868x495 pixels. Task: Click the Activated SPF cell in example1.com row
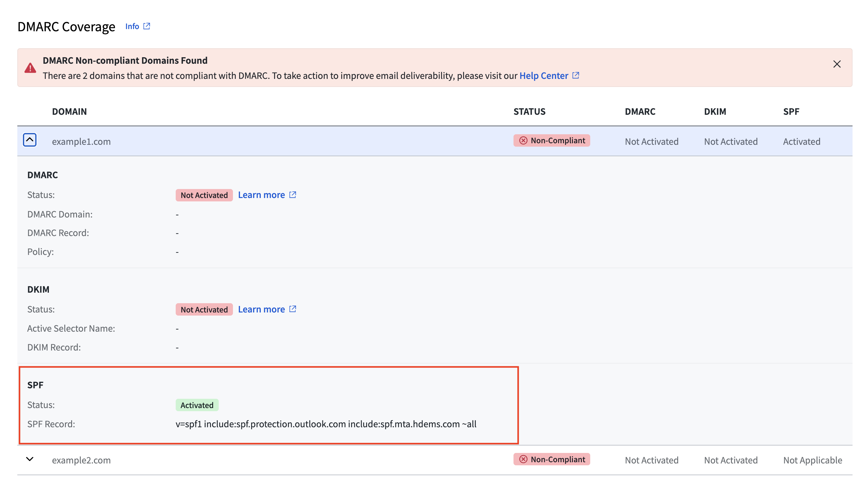[x=801, y=141]
